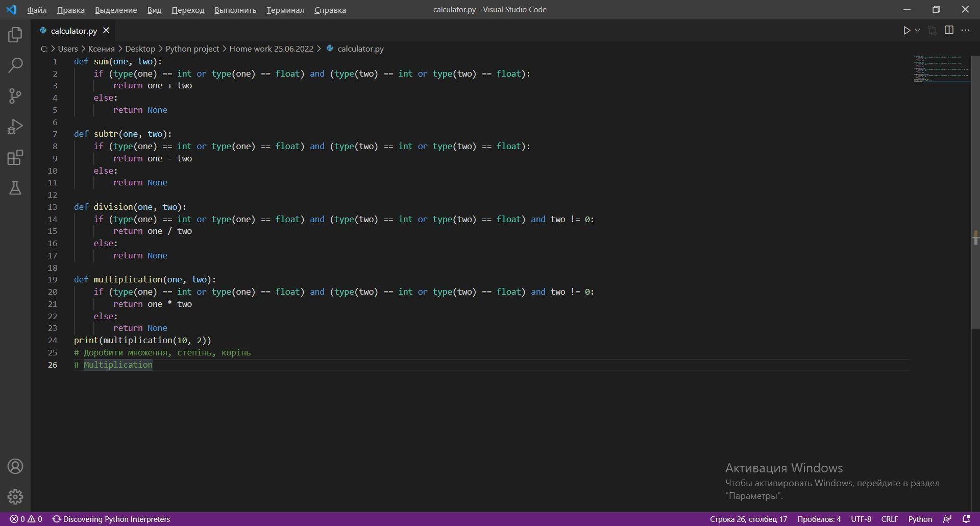The image size is (980, 526).
Task: Click the errors and warnings counter
Action: [x=26, y=519]
